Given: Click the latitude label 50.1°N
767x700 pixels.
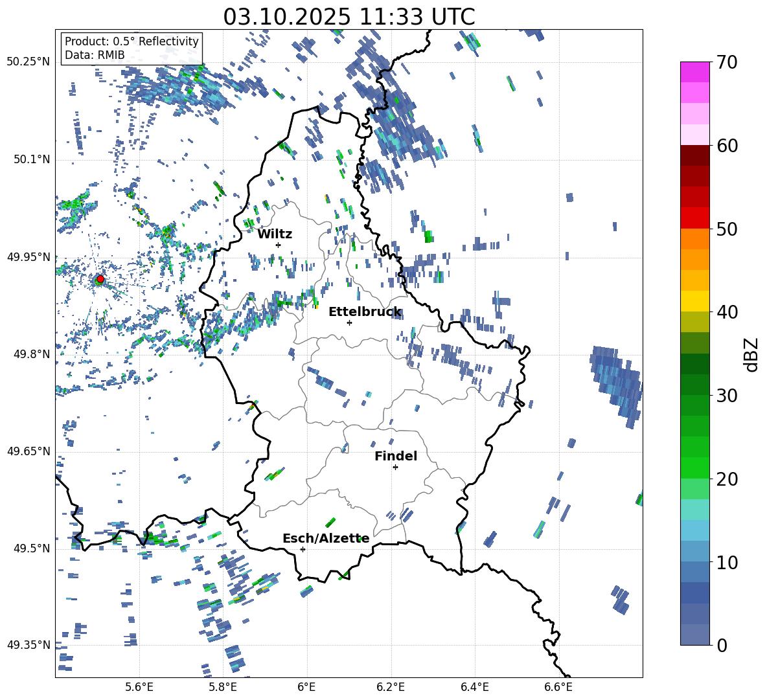Looking at the screenshot, I should [x=32, y=160].
